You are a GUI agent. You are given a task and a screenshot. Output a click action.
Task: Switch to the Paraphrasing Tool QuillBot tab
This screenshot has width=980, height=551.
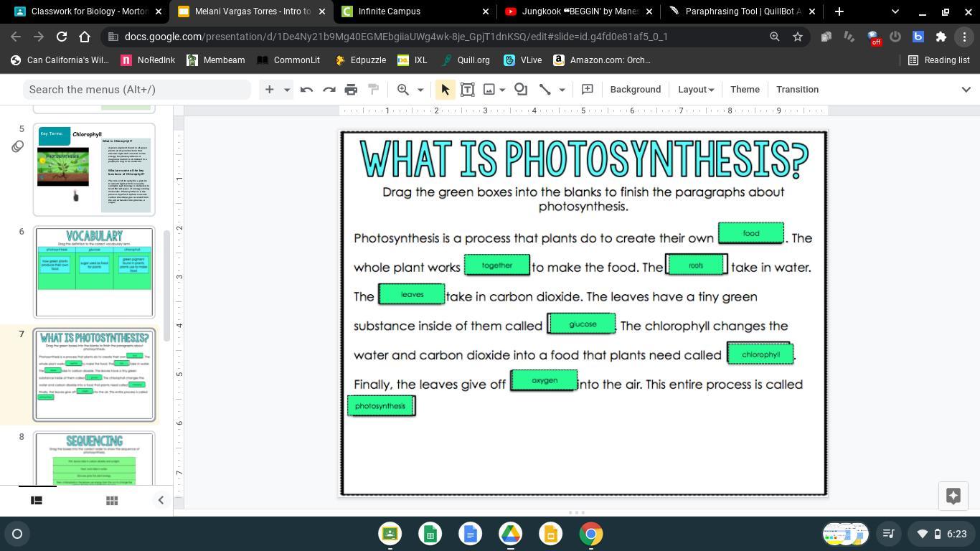pyautogui.click(x=742, y=11)
